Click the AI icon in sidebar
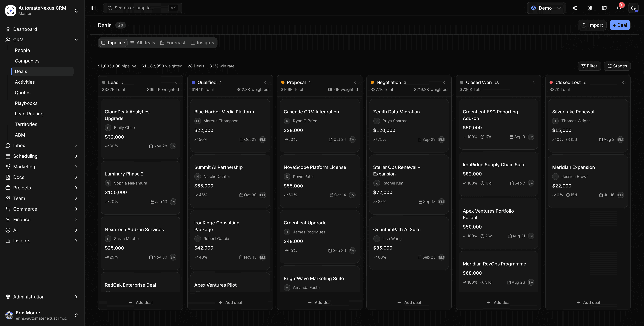Viewport: 644px width, 326px height. (x=8, y=230)
